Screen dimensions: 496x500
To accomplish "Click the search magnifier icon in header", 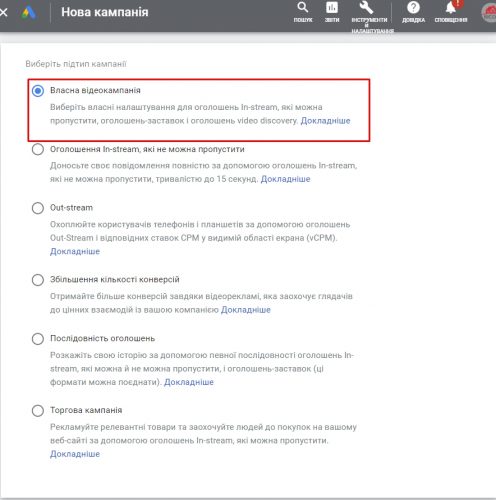I will [303, 7].
